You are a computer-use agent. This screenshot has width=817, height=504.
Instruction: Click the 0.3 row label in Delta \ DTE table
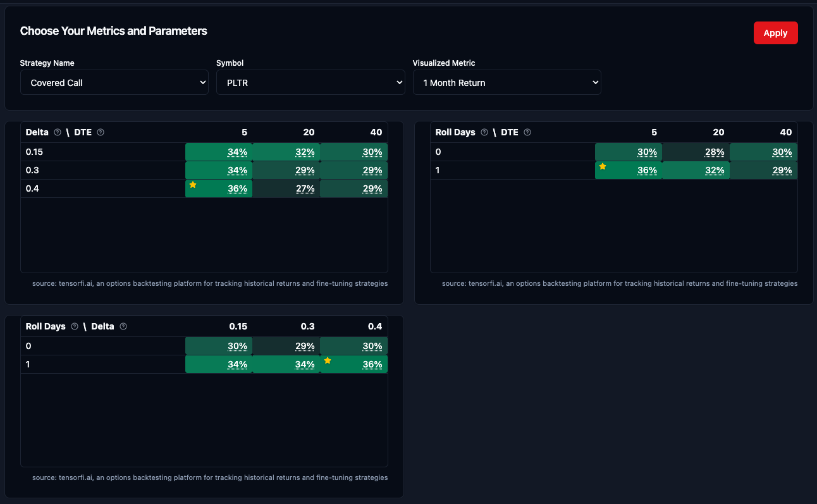(32, 170)
